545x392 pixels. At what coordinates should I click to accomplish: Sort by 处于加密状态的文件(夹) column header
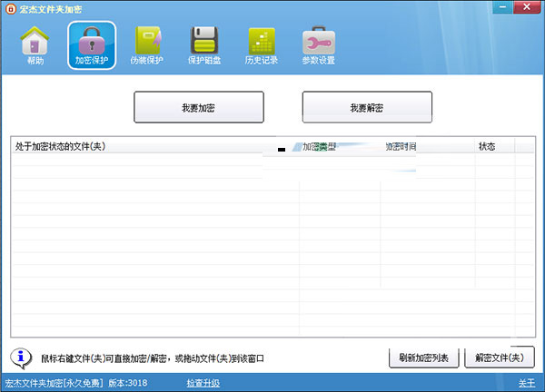pyautogui.click(x=155, y=146)
